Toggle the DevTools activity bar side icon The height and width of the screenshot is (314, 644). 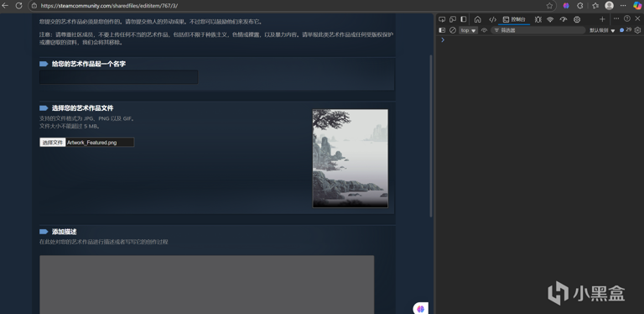point(463,19)
